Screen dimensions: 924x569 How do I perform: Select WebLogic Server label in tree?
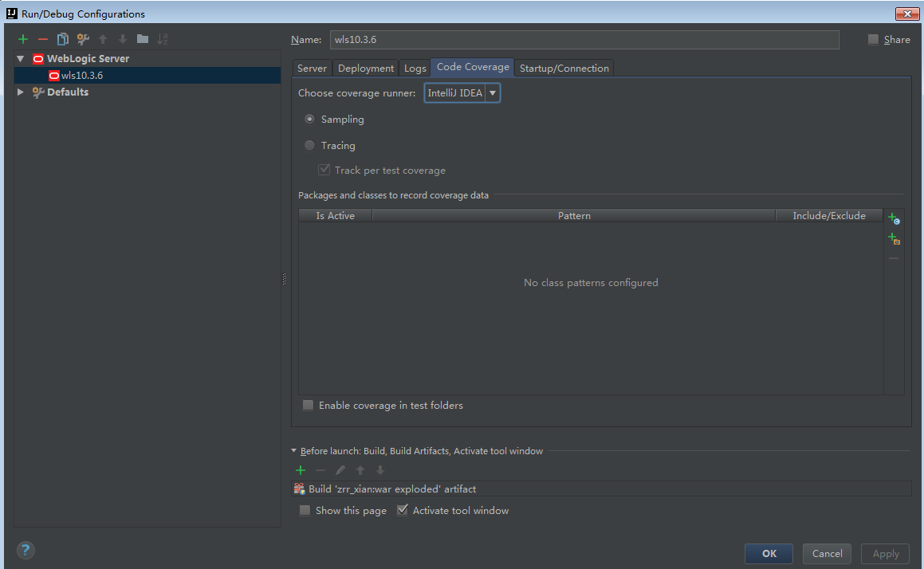[x=88, y=59]
